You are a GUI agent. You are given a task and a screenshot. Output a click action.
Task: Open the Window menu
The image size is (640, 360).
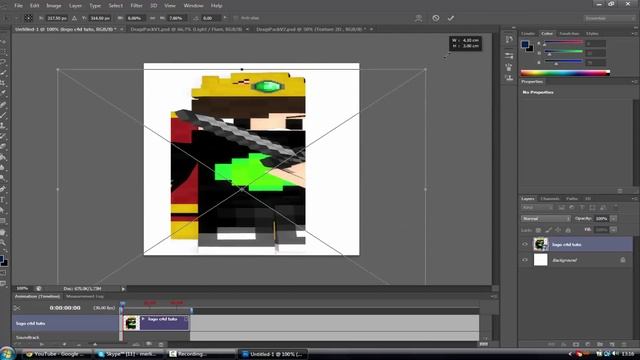coord(193,6)
